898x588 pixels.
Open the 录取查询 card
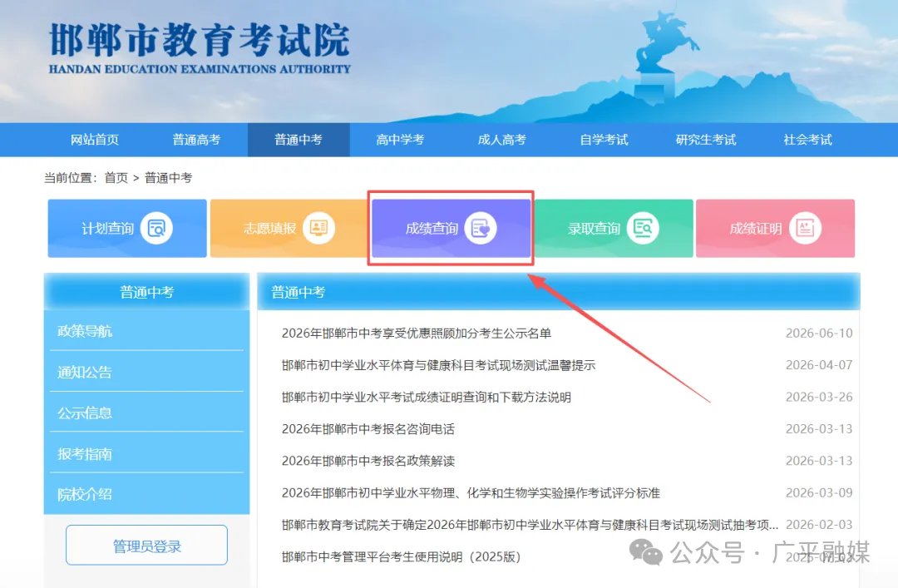click(x=614, y=228)
